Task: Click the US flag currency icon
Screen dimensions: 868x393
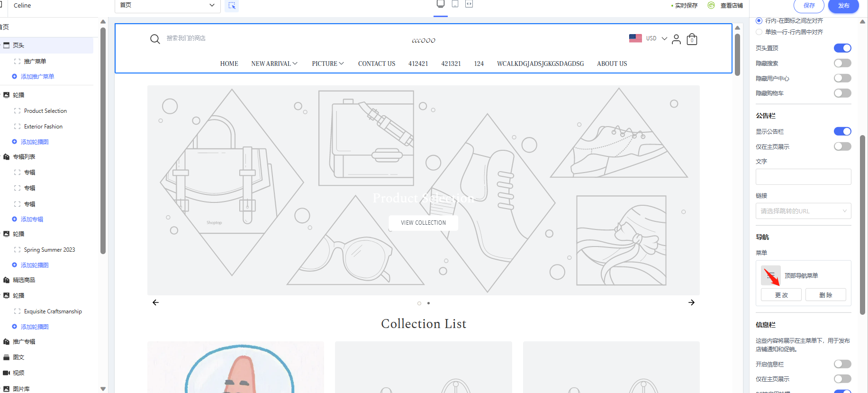Action: pos(635,38)
